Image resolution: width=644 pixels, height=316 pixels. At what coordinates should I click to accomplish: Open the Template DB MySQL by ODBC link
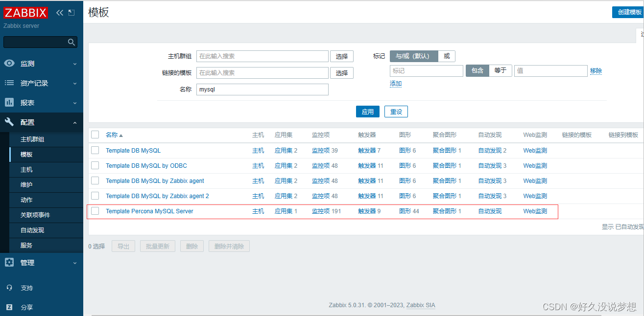pyautogui.click(x=146, y=166)
